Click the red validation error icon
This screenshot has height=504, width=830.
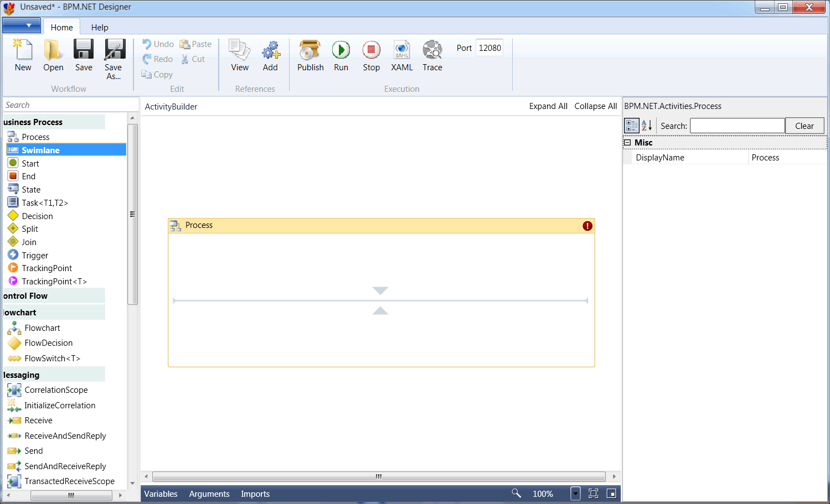[x=587, y=226]
